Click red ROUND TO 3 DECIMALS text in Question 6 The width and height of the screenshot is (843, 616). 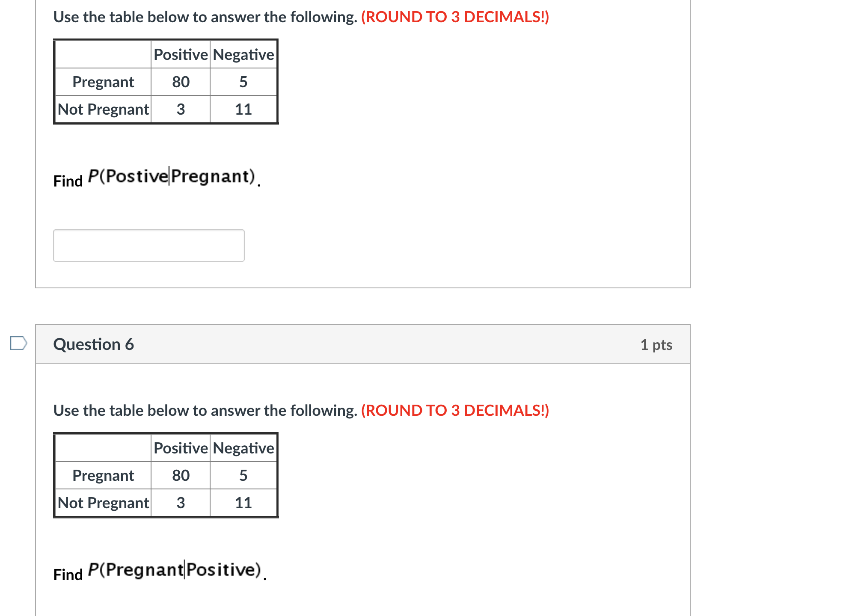coord(455,410)
